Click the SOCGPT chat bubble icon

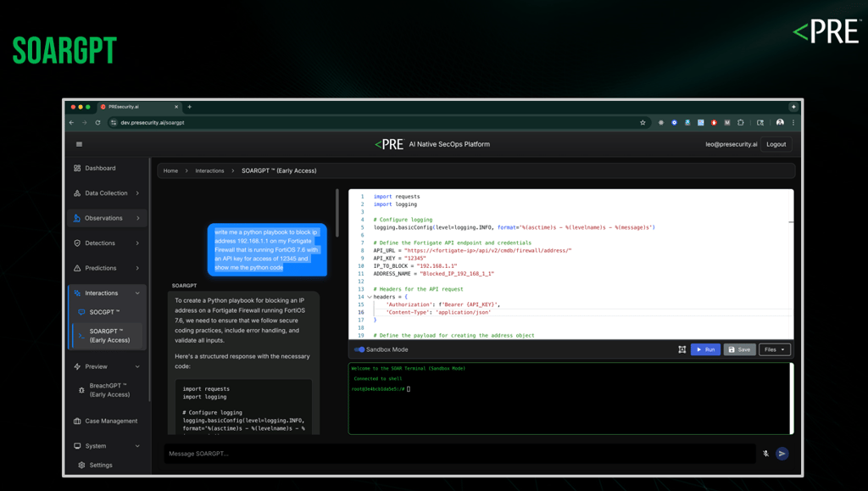[x=81, y=312]
